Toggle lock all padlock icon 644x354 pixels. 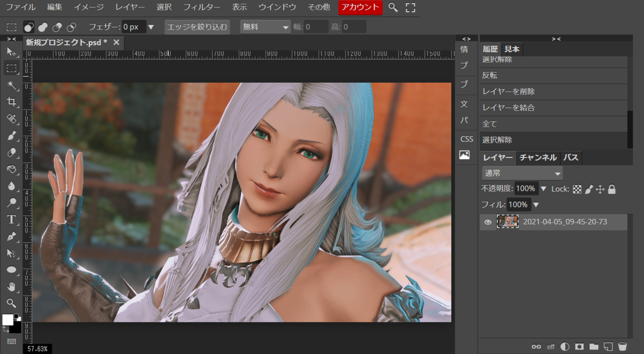coord(612,189)
